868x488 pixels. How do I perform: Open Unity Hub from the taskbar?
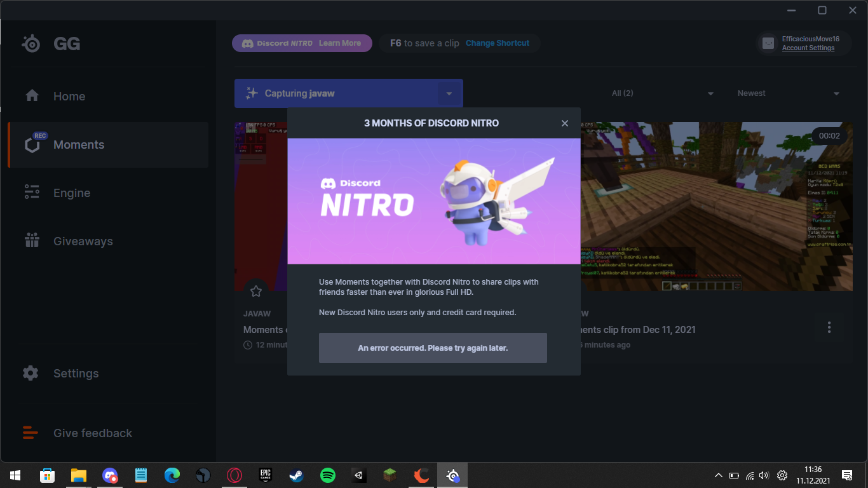pos(359,475)
